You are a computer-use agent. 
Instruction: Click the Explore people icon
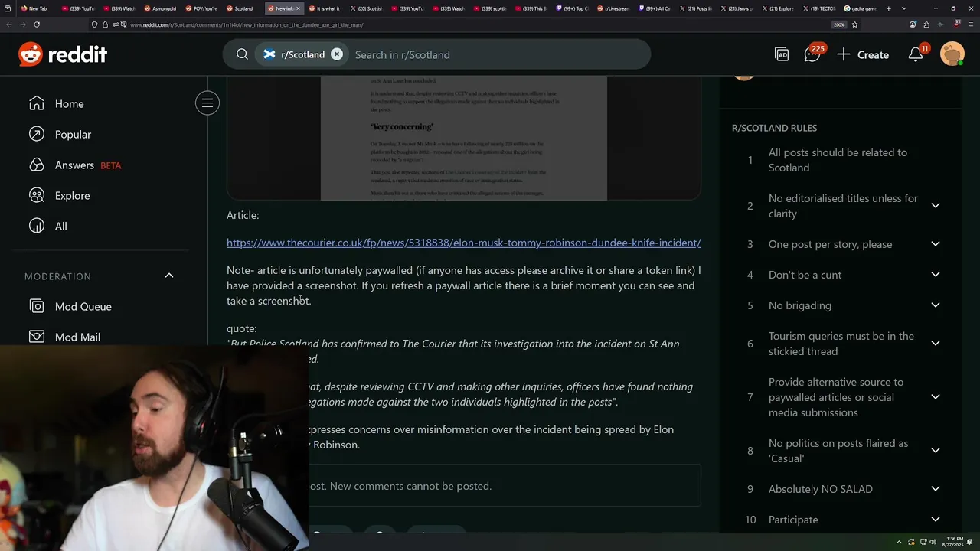37,195
